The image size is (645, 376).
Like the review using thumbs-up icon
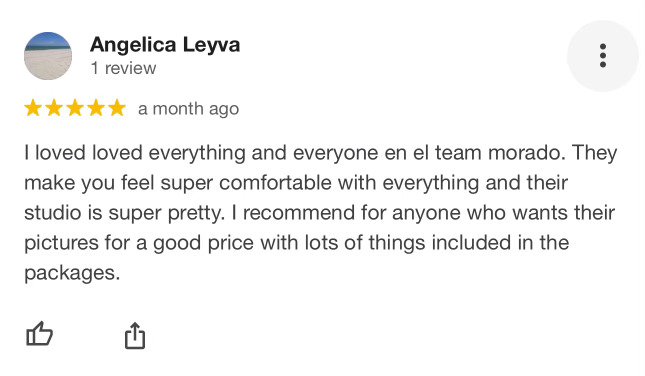39,334
